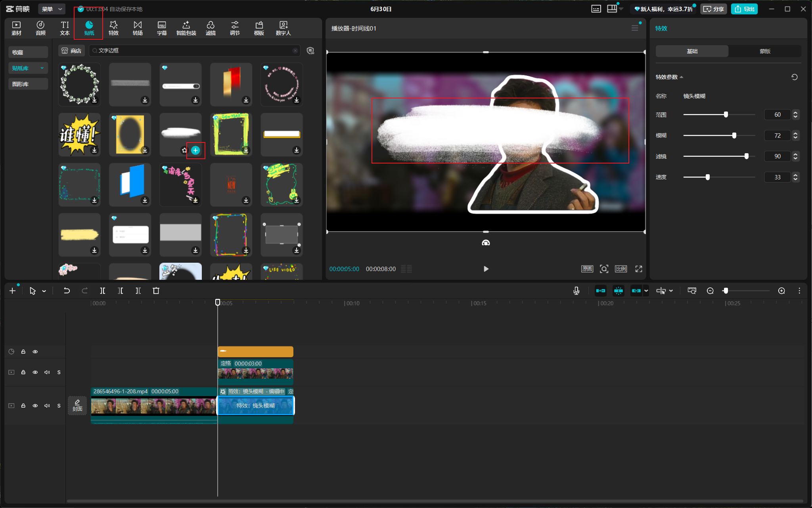Click the undo arrow icon
812x508 pixels.
67,291
